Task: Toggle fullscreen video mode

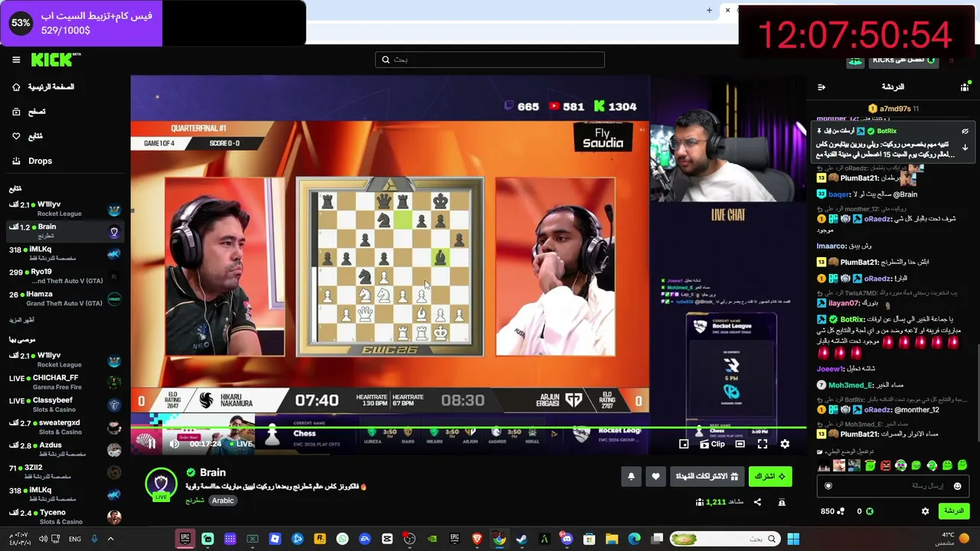Action: [763, 444]
